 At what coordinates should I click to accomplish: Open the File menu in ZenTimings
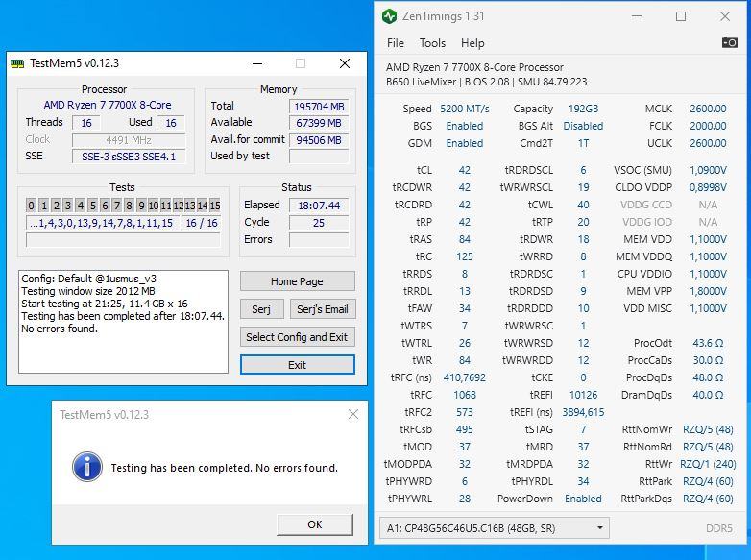[x=395, y=43]
